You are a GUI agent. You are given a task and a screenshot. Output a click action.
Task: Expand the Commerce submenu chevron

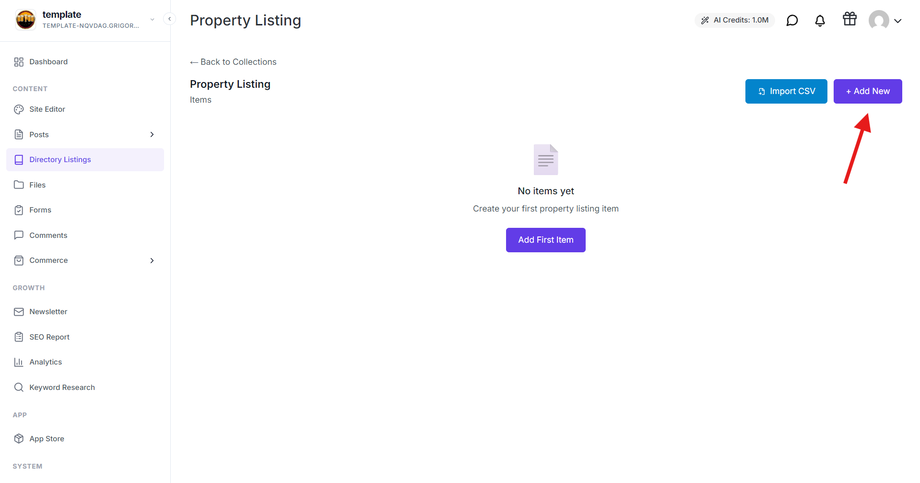pos(152,261)
